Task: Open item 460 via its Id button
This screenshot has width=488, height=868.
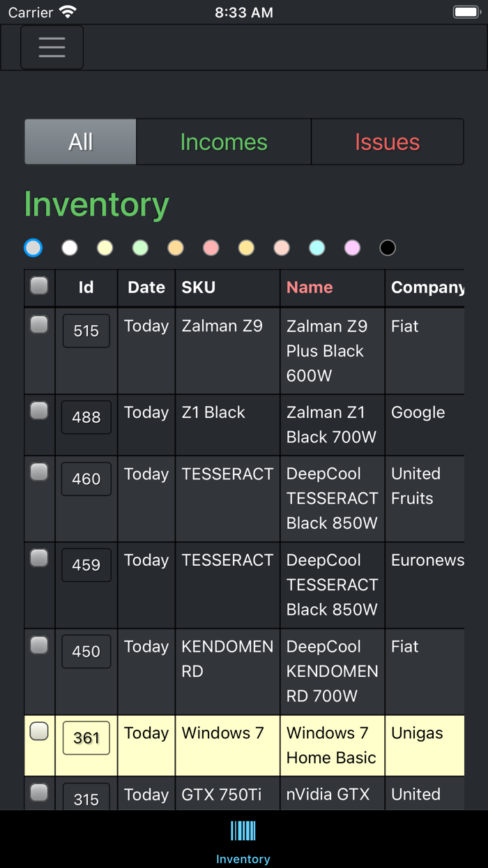Action: (x=86, y=479)
